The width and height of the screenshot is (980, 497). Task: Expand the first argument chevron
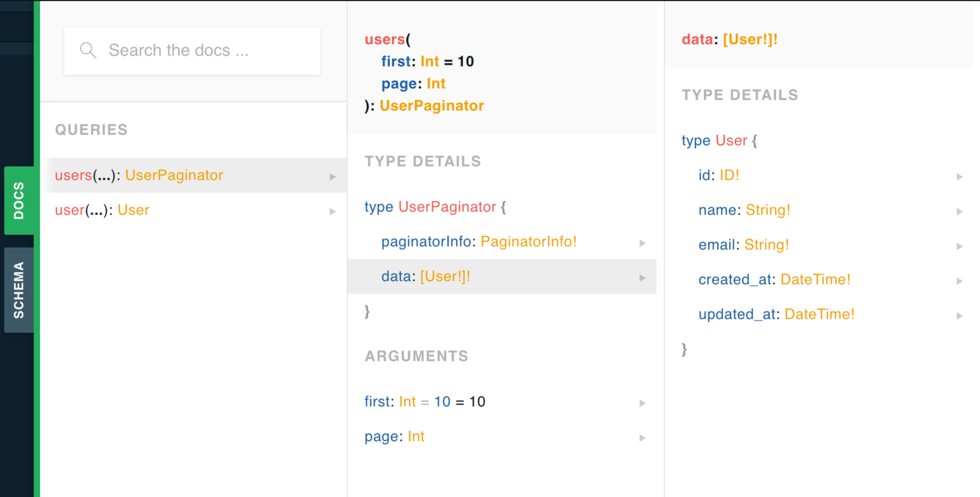click(642, 403)
